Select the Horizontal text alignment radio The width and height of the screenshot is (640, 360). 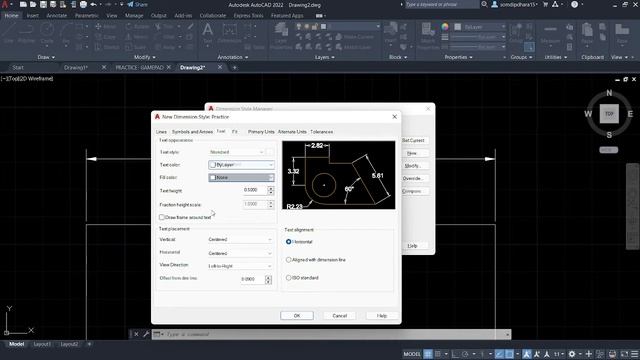point(289,242)
